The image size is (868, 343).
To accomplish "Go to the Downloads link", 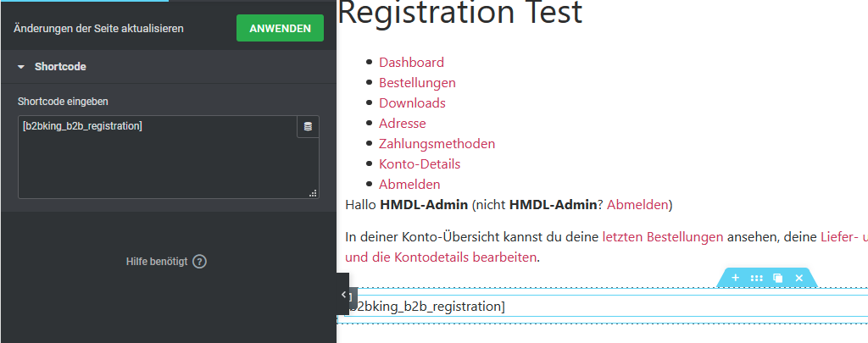I will tap(412, 103).
